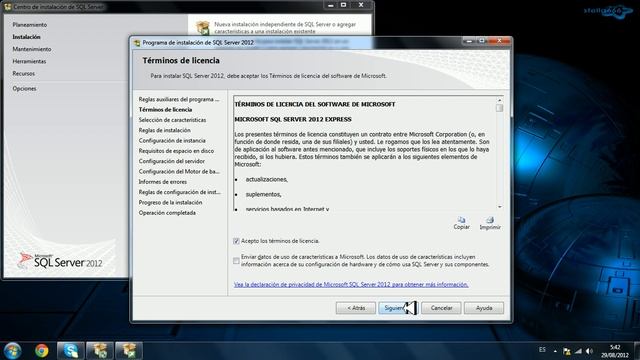The height and width of the screenshot is (360, 640).
Task: Click Selección de características step
Action: point(172,120)
